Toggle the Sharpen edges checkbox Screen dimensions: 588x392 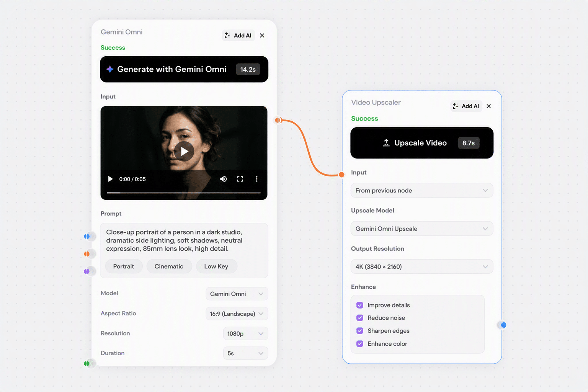click(360, 331)
